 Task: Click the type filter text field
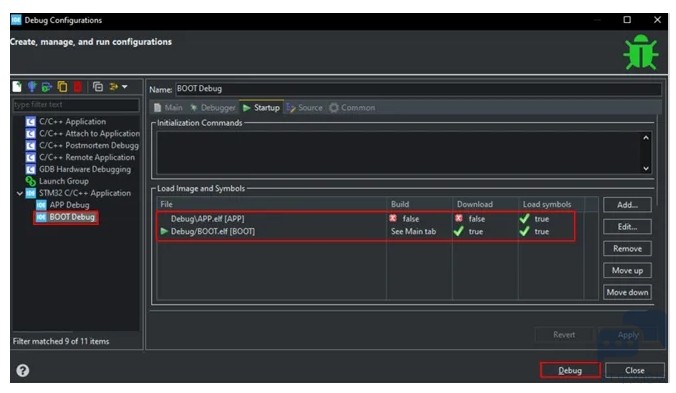point(76,105)
